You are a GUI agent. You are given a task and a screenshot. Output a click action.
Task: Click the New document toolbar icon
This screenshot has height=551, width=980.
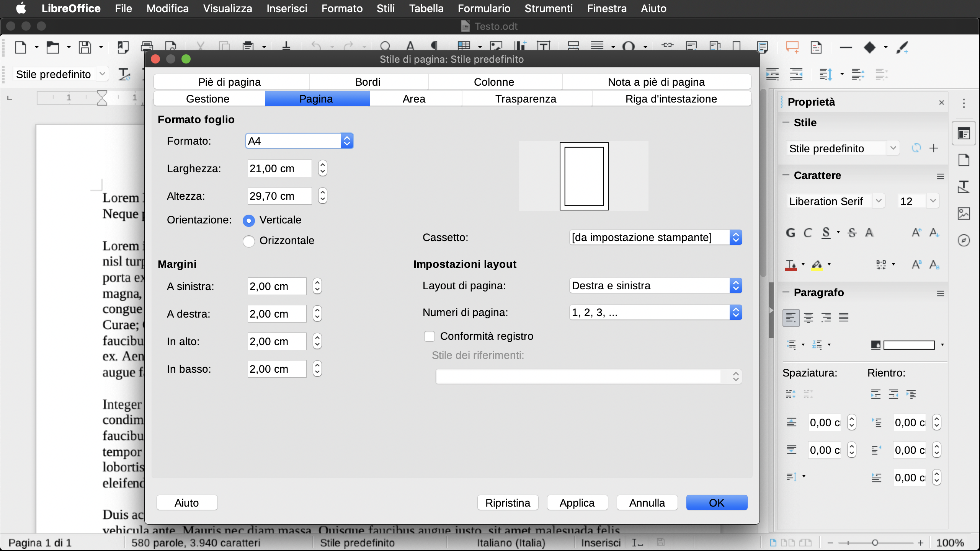(x=21, y=47)
